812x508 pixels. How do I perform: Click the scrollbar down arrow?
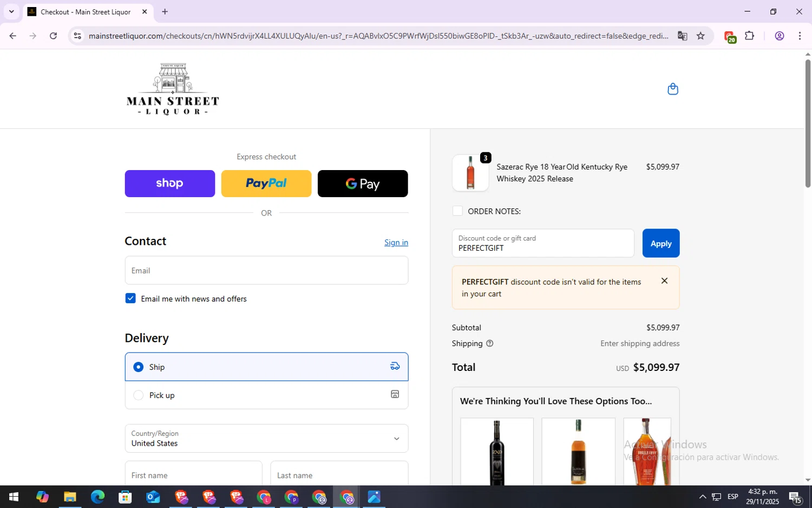coord(808,480)
